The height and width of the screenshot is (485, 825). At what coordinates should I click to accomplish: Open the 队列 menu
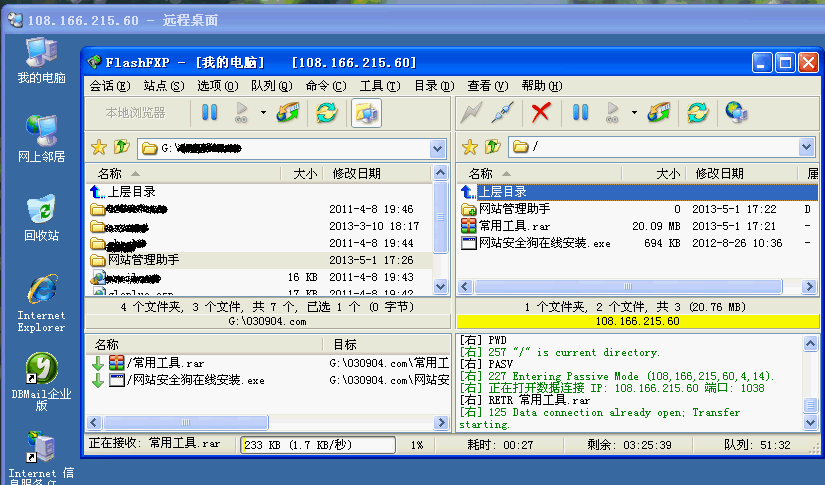point(271,86)
